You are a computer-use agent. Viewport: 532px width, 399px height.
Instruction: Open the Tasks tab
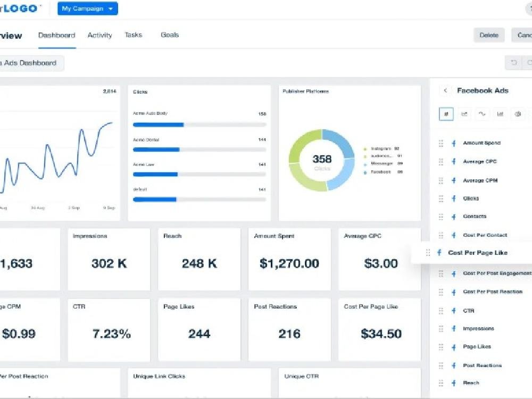click(x=134, y=35)
